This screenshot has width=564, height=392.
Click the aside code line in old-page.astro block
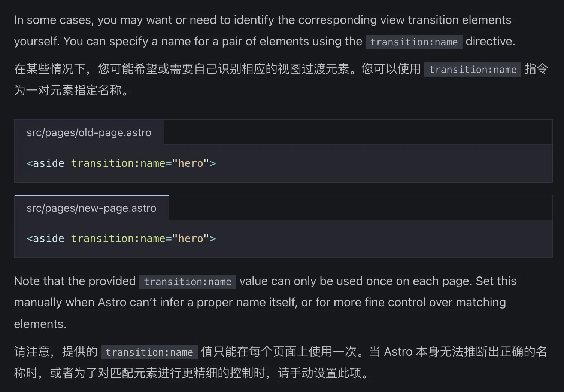point(121,163)
